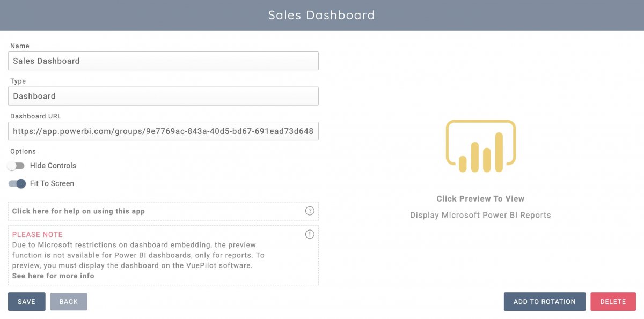This screenshot has height=319, width=644.
Task: Go back with the Back button
Action: pos(69,301)
